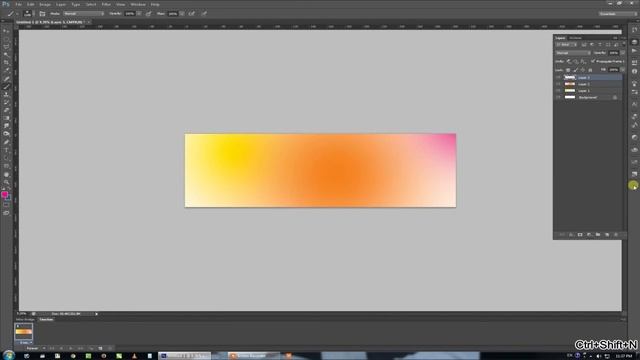Open the Window menu
The height and width of the screenshot is (360, 640).
138,4
